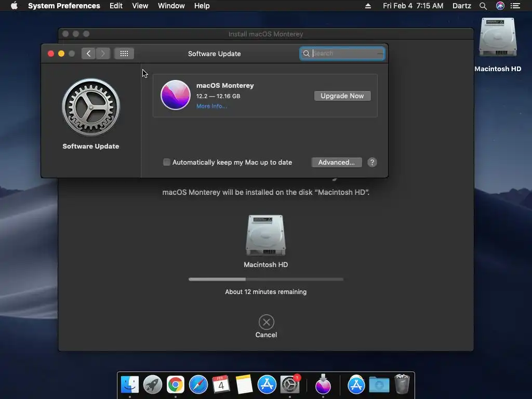The width and height of the screenshot is (532, 399).
Task: Open the Help menu
Action: pos(202,6)
